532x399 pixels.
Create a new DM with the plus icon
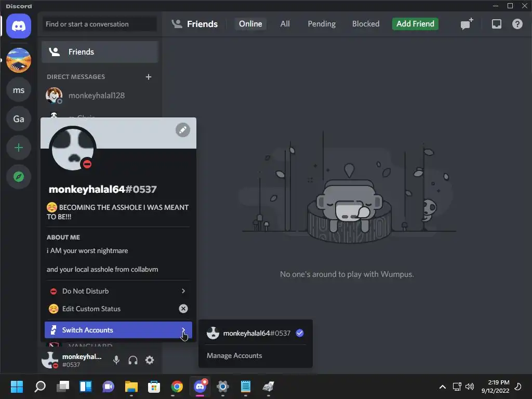pyautogui.click(x=148, y=77)
